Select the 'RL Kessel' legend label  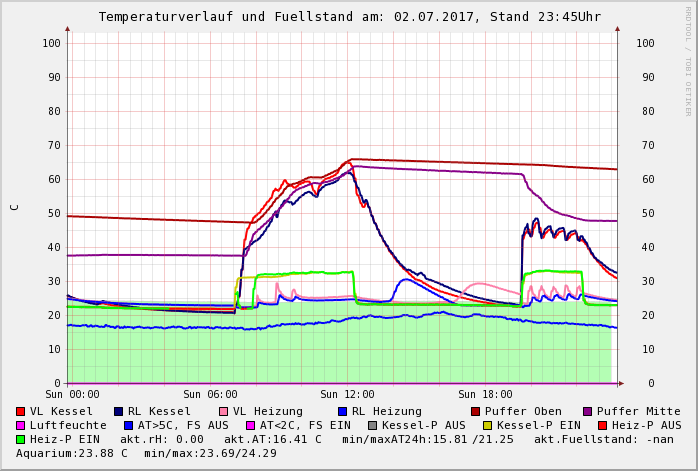click(159, 411)
